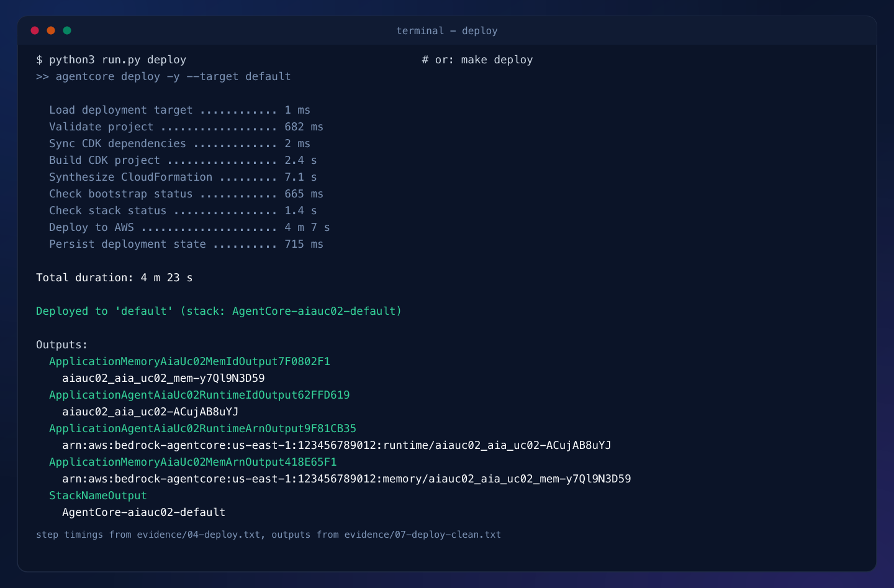Click the memory ARN value line
This screenshot has height=588, width=894.
click(346, 479)
